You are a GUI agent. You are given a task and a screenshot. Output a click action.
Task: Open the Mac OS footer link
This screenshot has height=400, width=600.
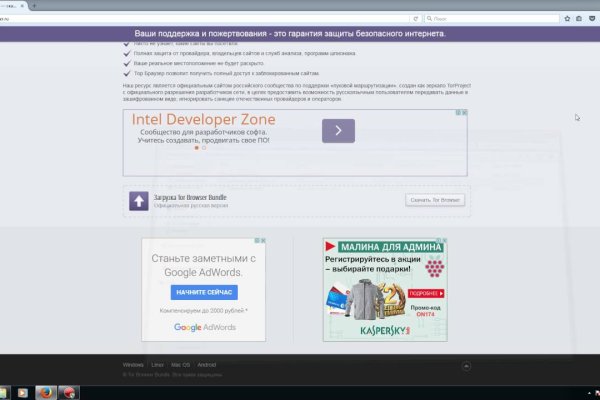pyautogui.click(x=181, y=365)
